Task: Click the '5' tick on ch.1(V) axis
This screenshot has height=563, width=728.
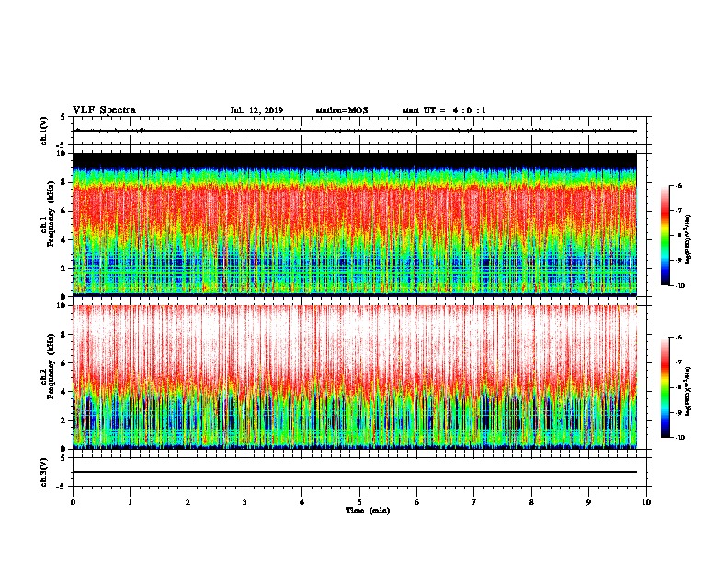Action: point(63,118)
